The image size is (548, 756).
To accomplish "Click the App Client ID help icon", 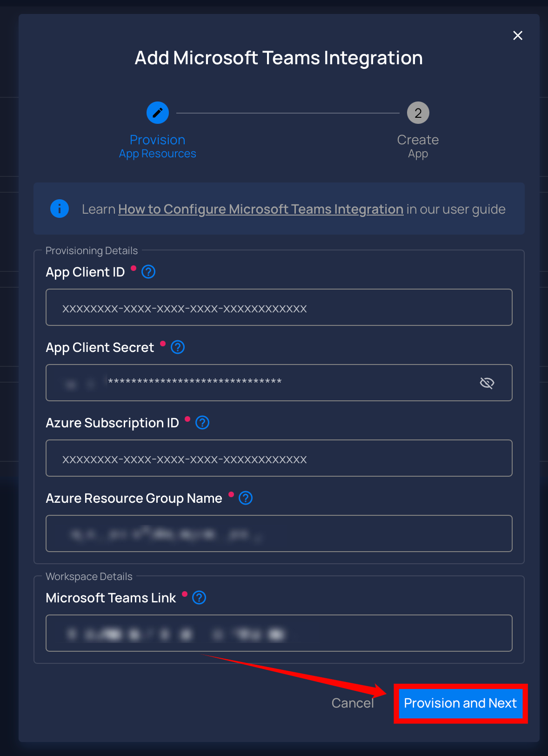I will pyautogui.click(x=148, y=272).
